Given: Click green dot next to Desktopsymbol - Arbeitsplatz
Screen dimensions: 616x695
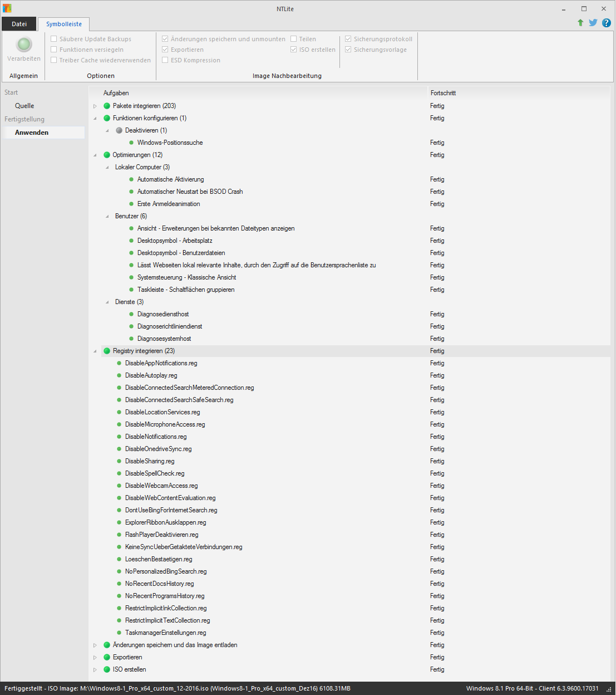Looking at the screenshot, I should coord(131,241).
